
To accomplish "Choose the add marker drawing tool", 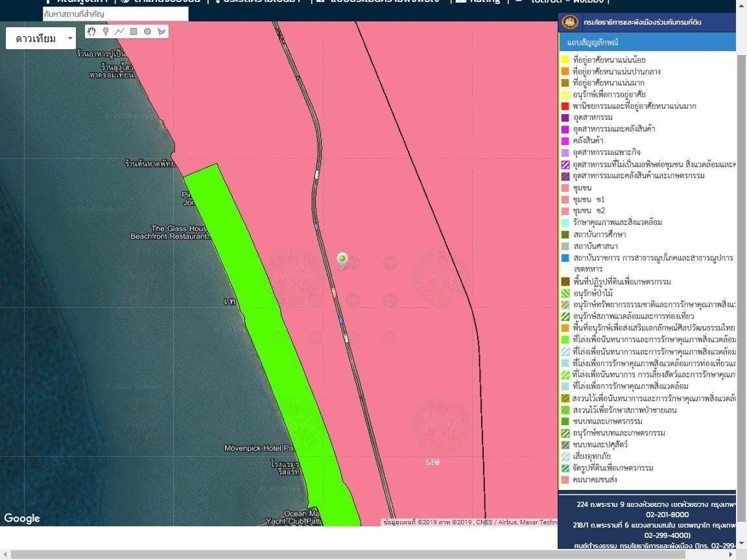I will pyautogui.click(x=106, y=31).
